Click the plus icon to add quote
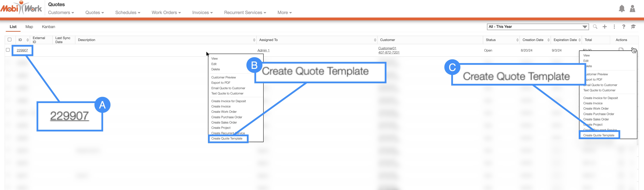Screen dimensions: 644x190 (x=605, y=27)
